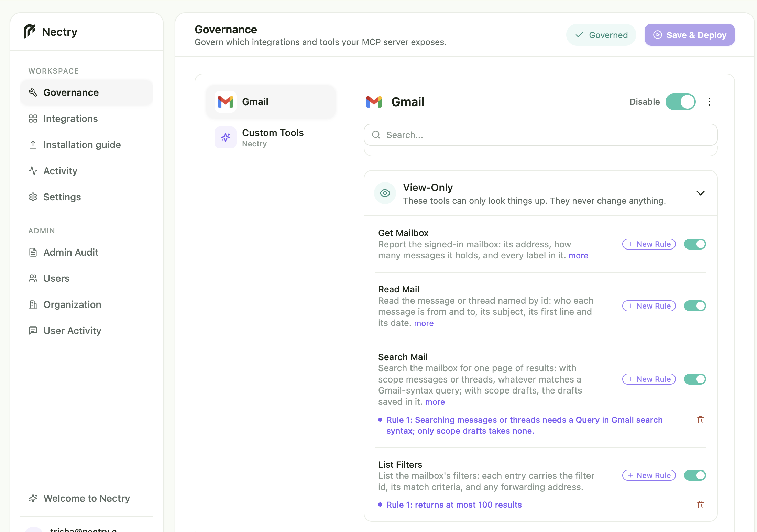Click the Custom Tools sparkle icon
The image size is (757, 532).
coord(226,137)
